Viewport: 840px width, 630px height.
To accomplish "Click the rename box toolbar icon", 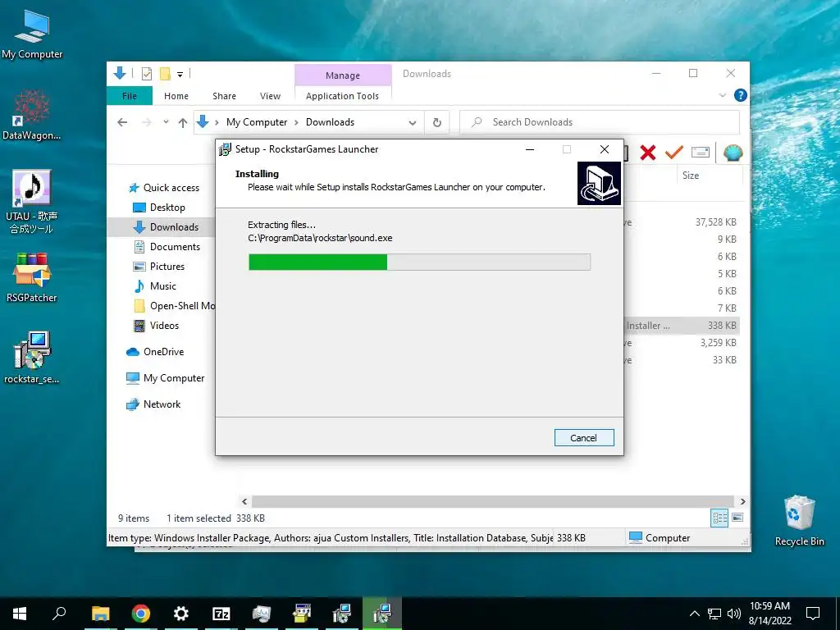I will 701,153.
